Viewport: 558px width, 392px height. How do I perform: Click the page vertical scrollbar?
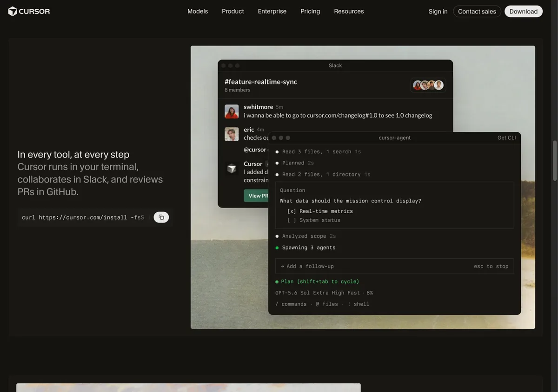coord(555,161)
